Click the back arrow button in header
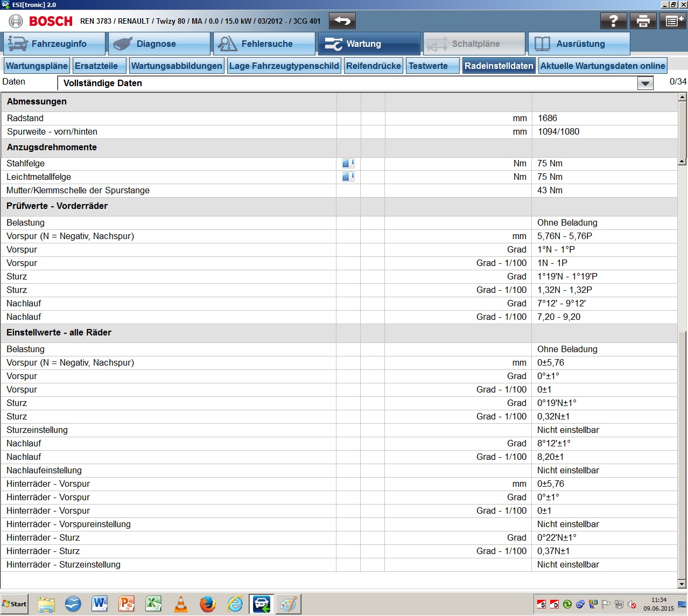688x616 pixels. point(342,21)
